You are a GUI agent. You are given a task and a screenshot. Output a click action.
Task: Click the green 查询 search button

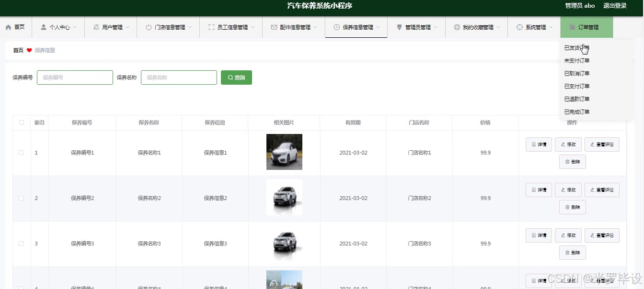pyautogui.click(x=236, y=78)
